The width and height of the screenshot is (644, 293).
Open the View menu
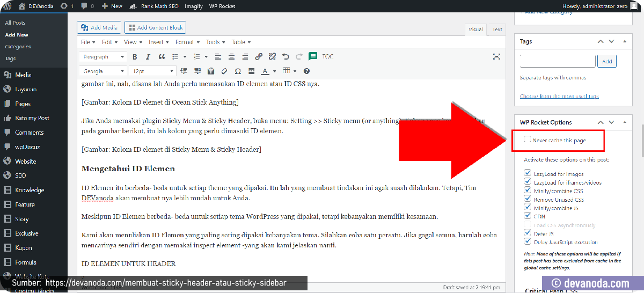click(x=133, y=42)
